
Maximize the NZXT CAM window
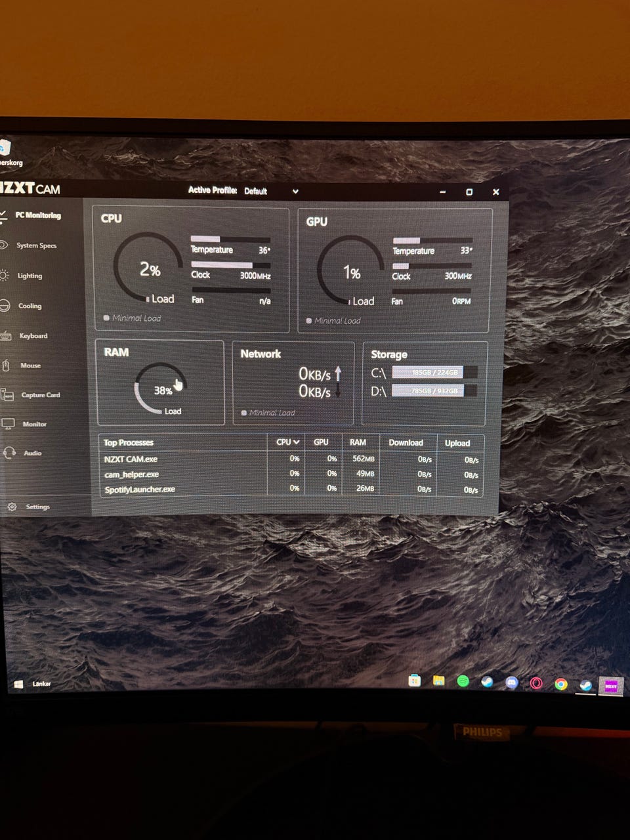(469, 192)
